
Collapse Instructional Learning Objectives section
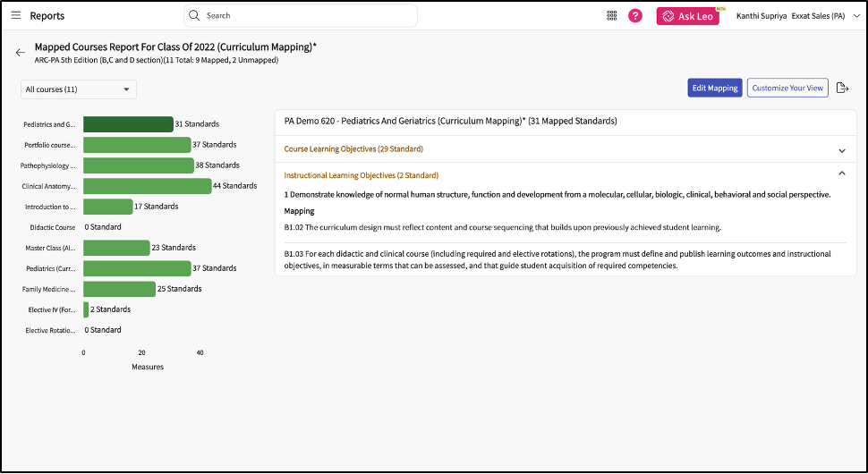click(841, 174)
